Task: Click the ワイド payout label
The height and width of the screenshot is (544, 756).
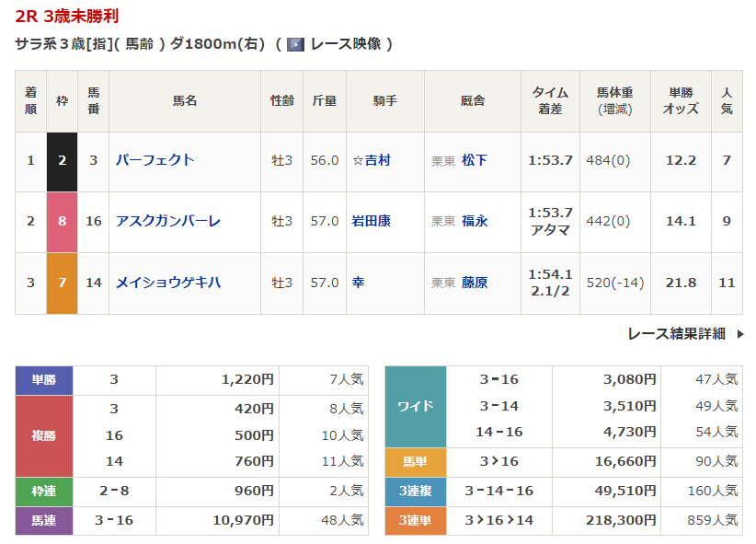Action: (x=415, y=406)
